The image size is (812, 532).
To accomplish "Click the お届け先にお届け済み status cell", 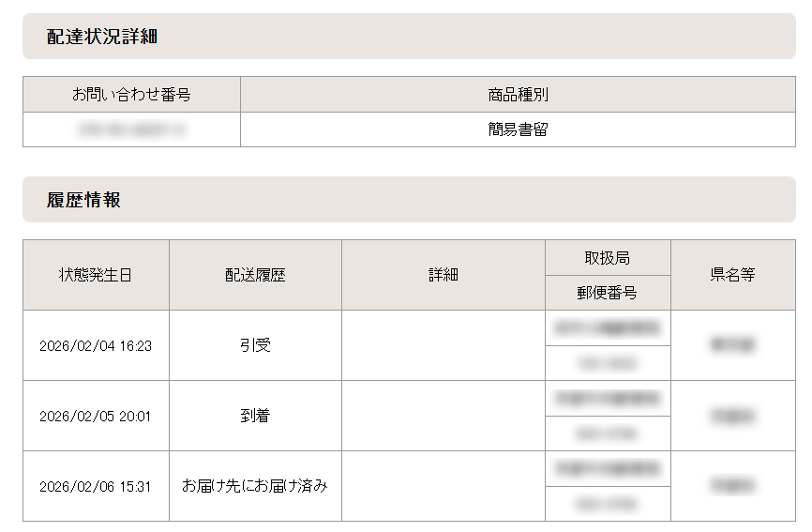I will point(255,486).
